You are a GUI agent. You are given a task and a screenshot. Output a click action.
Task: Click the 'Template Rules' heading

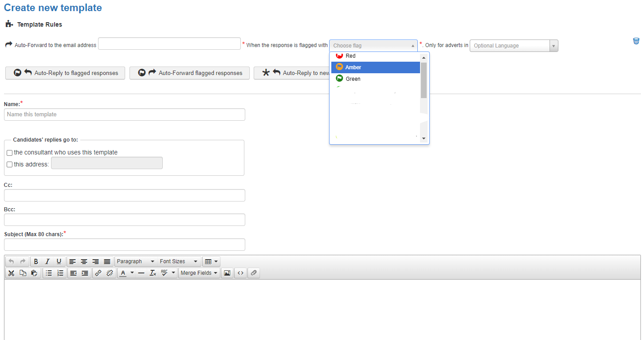[x=39, y=24]
